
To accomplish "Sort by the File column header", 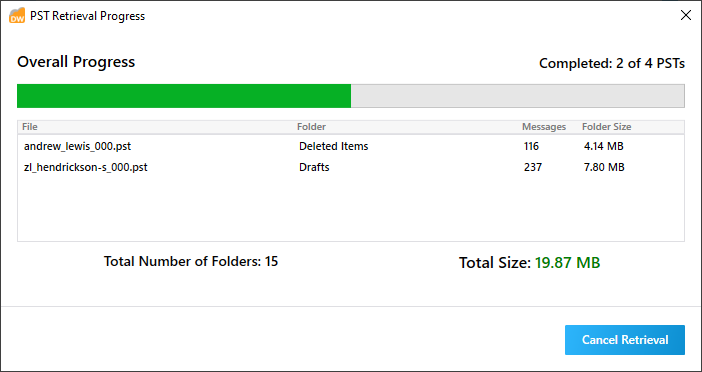I will point(30,127).
